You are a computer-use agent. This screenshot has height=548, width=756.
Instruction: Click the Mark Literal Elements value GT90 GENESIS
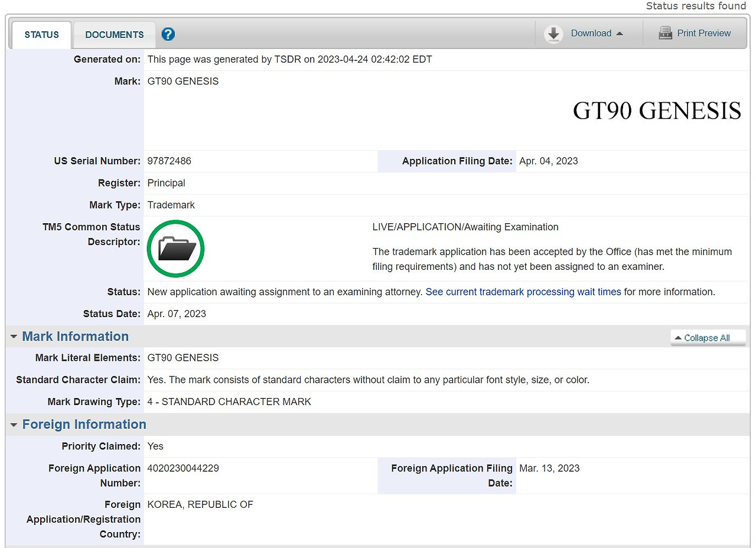(x=183, y=358)
